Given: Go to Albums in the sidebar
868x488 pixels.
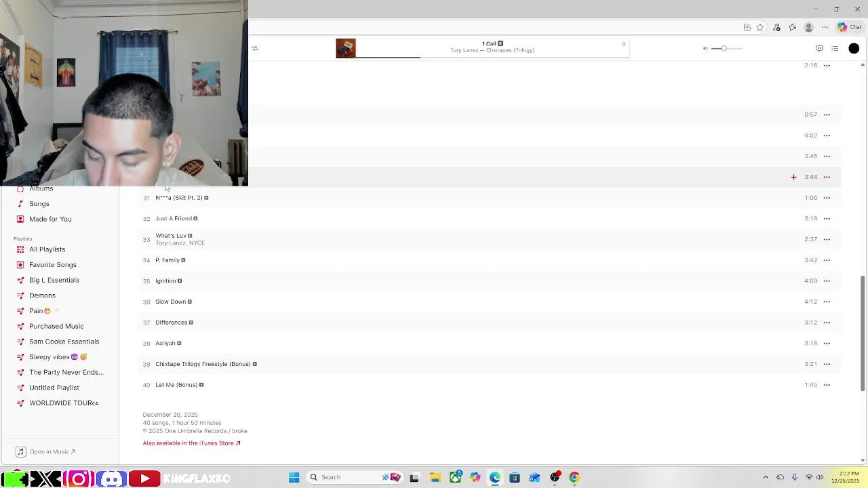Looking at the screenshot, I should [x=41, y=188].
